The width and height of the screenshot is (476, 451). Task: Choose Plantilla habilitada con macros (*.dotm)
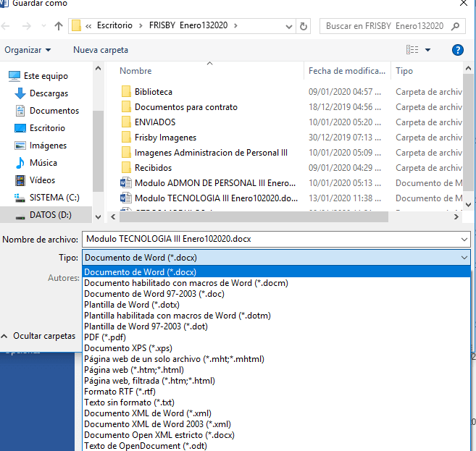pyautogui.click(x=276, y=316)
